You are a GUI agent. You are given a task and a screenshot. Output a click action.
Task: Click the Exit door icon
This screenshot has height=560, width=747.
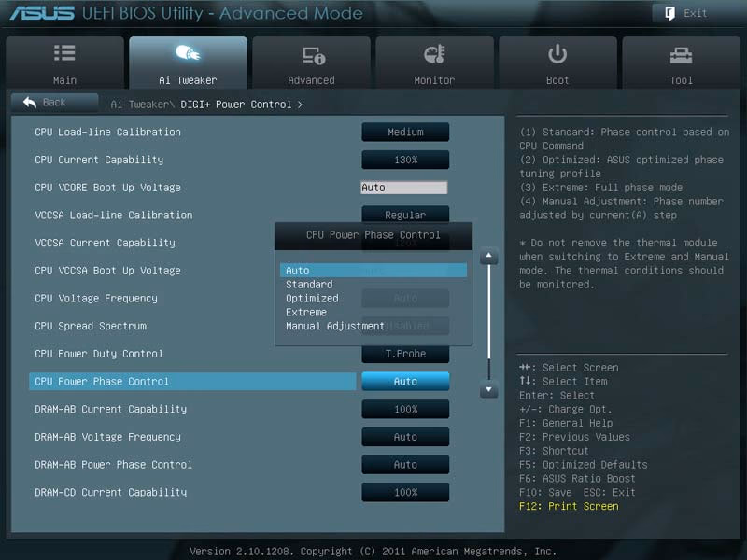(669, 13)
